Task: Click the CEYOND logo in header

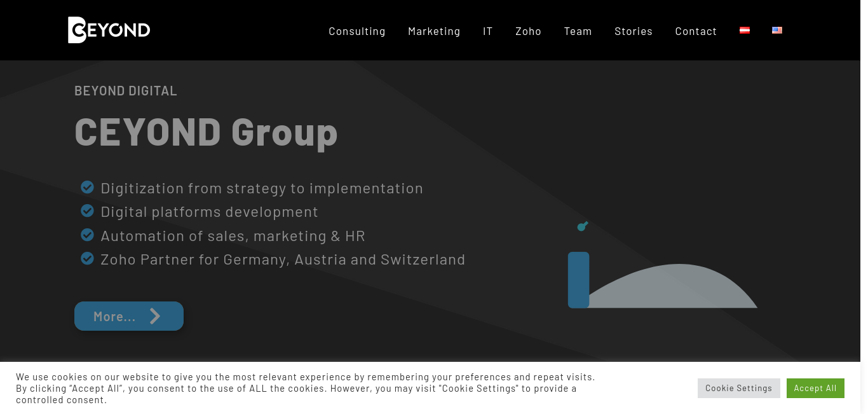Action: (x=109, y=30)
